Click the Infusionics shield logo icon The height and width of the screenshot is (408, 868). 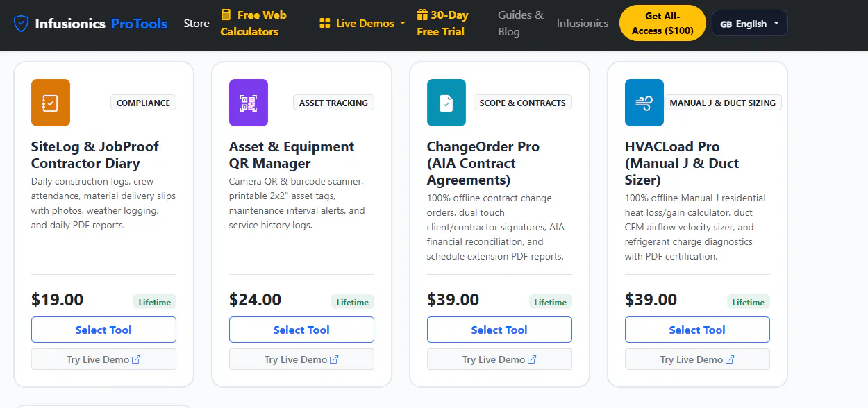tap(22, 24)
